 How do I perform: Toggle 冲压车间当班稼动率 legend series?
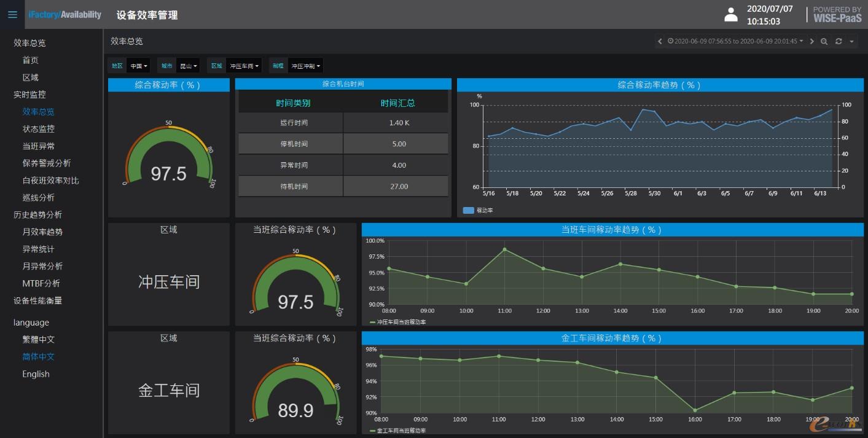(x=398, y=322)
